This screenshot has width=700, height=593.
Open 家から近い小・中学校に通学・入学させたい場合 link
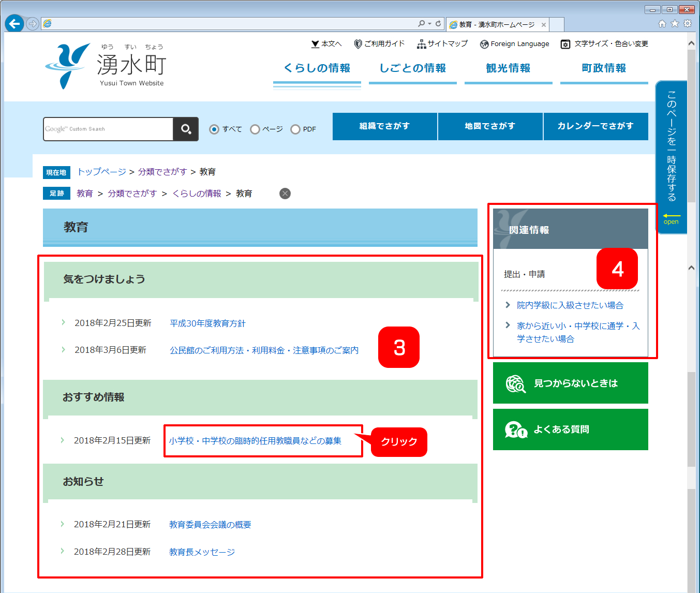(578, 332)
